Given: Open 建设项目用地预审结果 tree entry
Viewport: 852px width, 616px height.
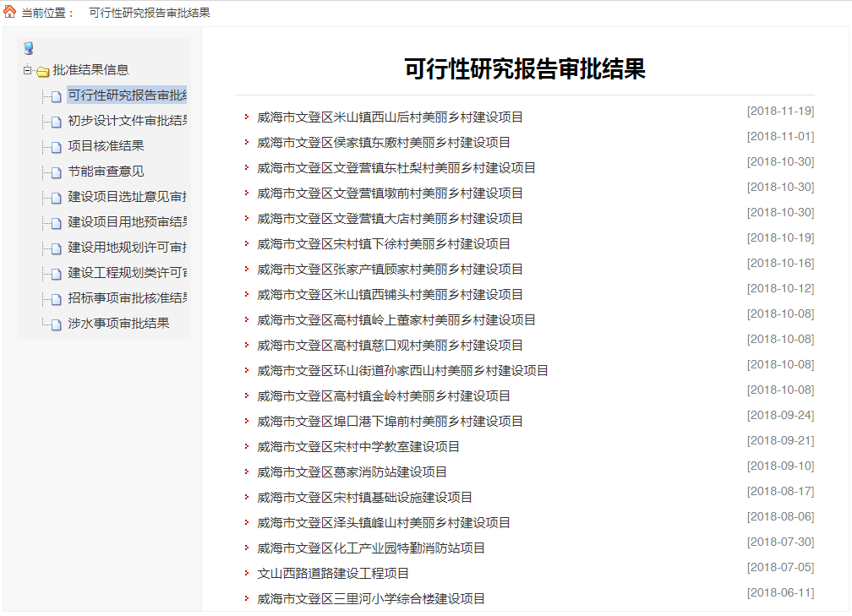Looking at the screenshot, I should pos(127,222).
